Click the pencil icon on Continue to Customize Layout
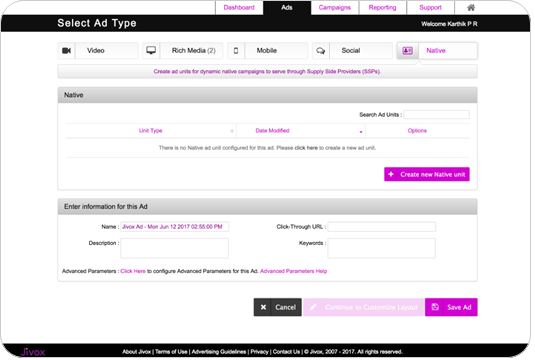Viewport: 535px width, 360px height. point(313,307)
